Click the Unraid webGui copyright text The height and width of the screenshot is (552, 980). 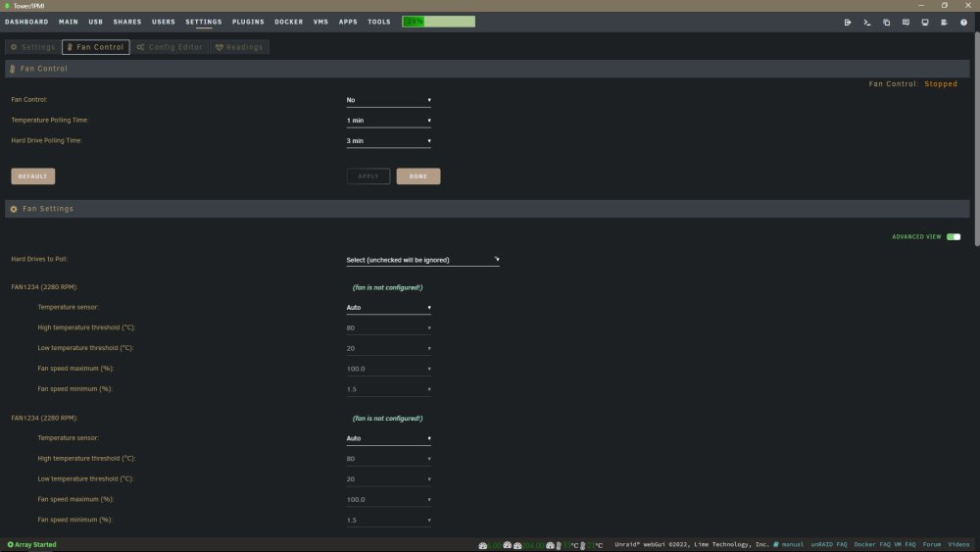(x=691, y=544)
